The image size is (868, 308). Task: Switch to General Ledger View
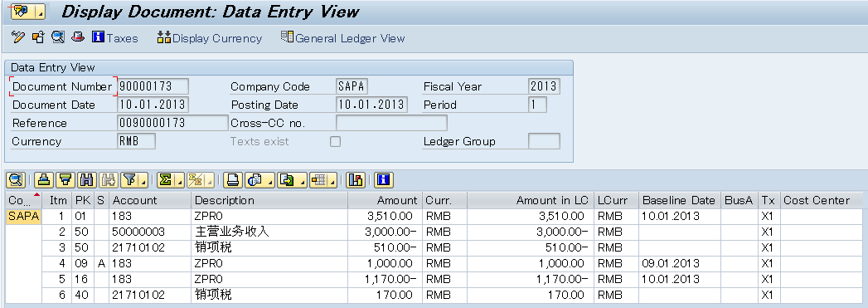[342, 37]
